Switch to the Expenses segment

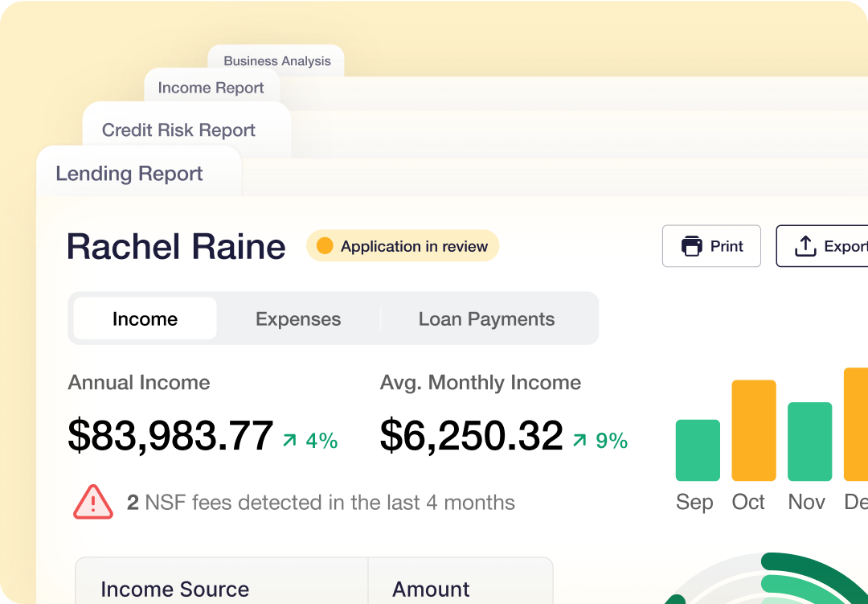tap(298, 318)
